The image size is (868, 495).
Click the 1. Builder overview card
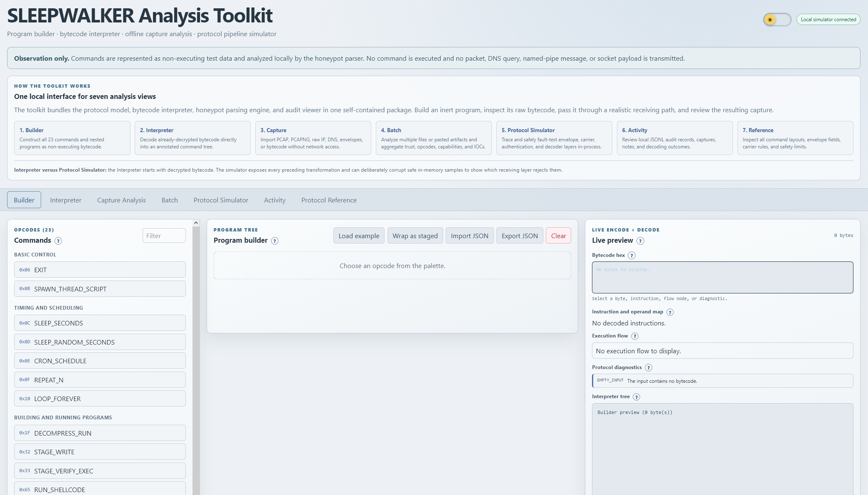pos(72,138)
